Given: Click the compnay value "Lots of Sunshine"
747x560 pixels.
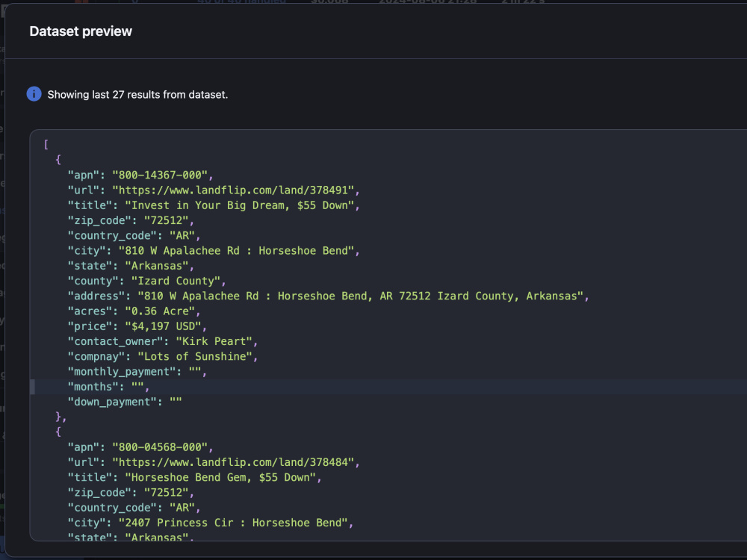Looking at the screenshot, I should 195,357.
